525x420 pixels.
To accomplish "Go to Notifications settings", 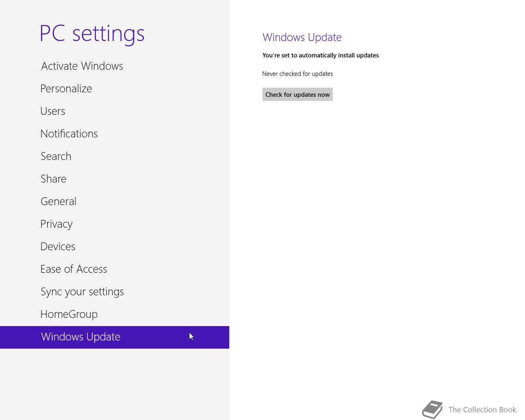I will pos(114,134).
